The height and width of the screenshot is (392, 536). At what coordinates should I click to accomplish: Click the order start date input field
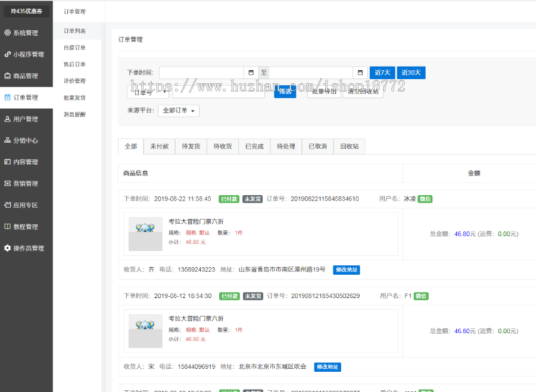[x=202, y=71]
